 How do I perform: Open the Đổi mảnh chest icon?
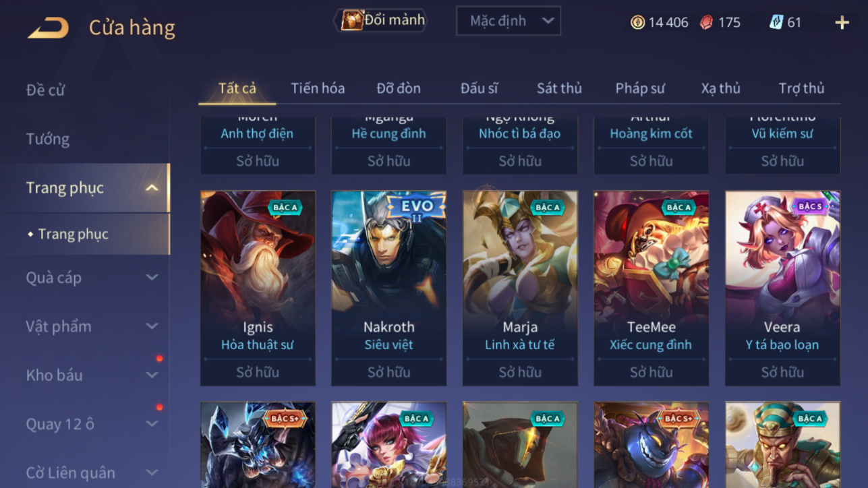click(x=351, y=20)
